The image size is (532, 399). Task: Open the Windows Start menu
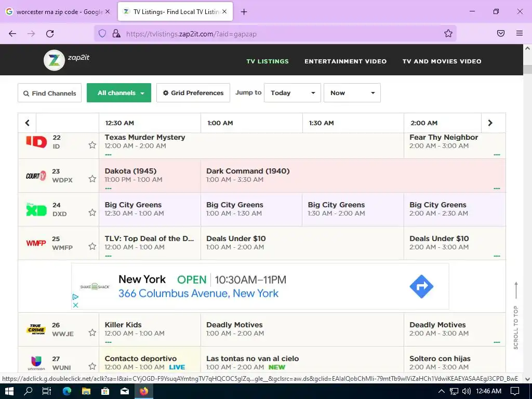click(x=9, y=391)
